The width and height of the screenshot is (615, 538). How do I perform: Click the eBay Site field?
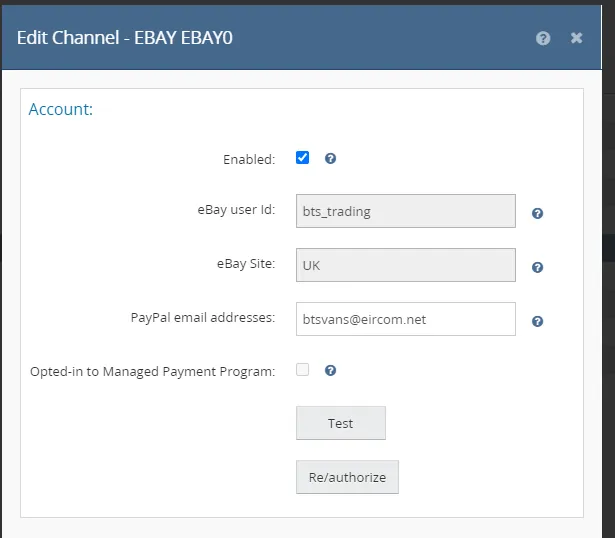[x=406, y=265]
